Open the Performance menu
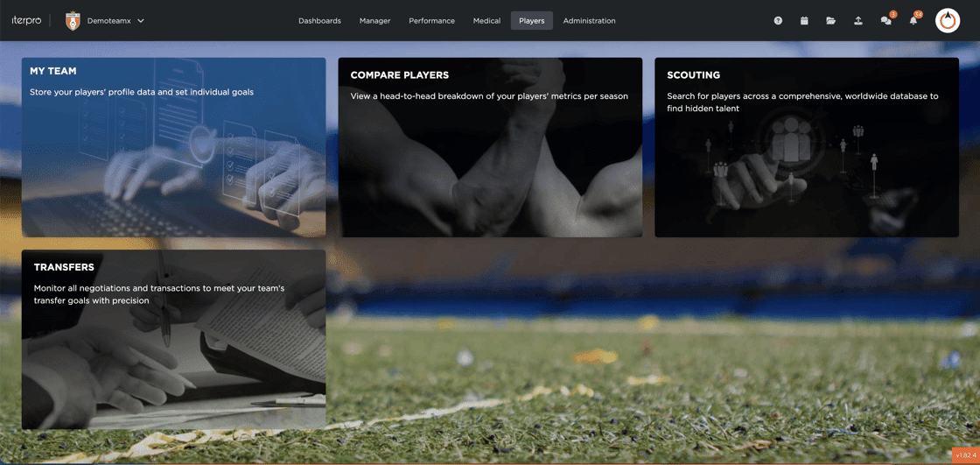This screenshot has height=465, width=980. [432, 21]
